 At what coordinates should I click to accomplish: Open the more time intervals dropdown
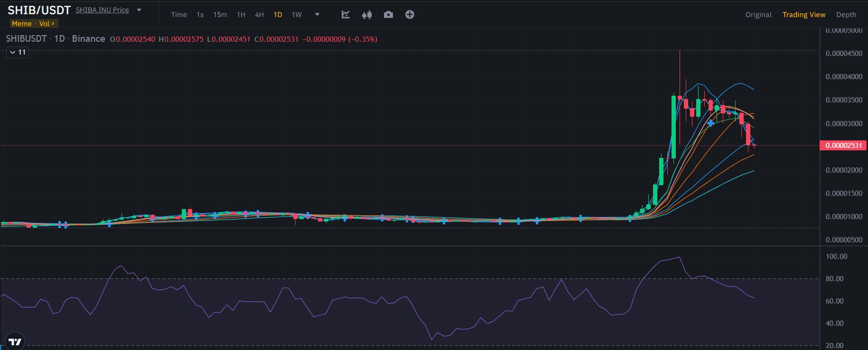317,15
